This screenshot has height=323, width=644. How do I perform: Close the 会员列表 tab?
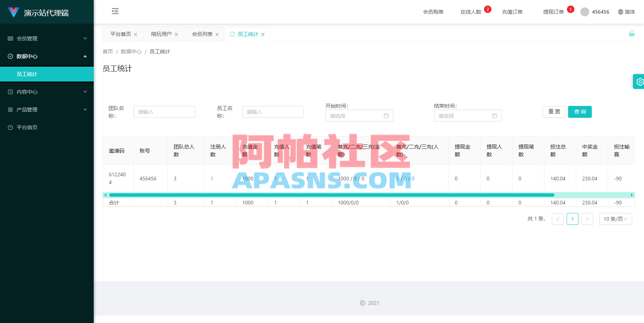tap(217, 34)
